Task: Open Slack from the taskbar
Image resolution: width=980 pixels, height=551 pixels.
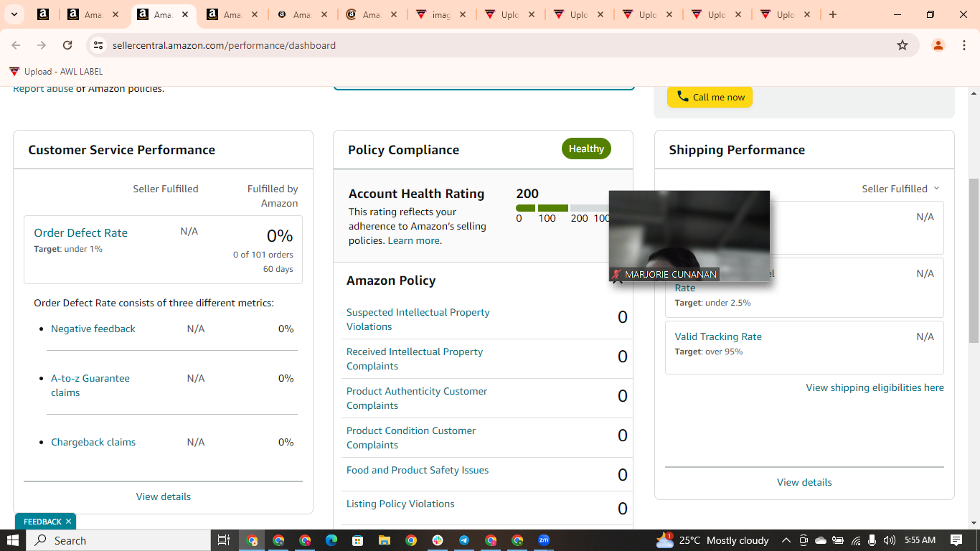Action: coord(438,540)
